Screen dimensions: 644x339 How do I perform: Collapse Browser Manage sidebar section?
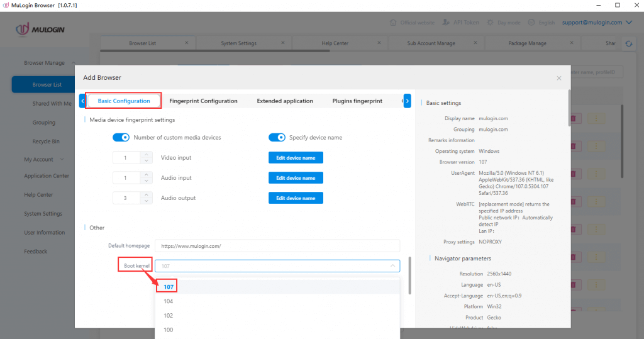[x=49, y=63]
